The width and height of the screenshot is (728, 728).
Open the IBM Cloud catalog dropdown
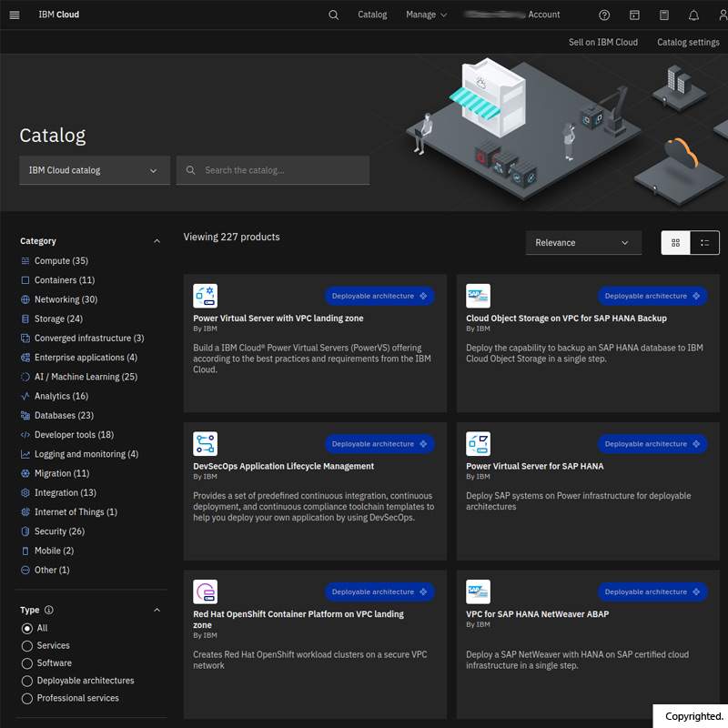pyautogui.click(x=94, y=170)
